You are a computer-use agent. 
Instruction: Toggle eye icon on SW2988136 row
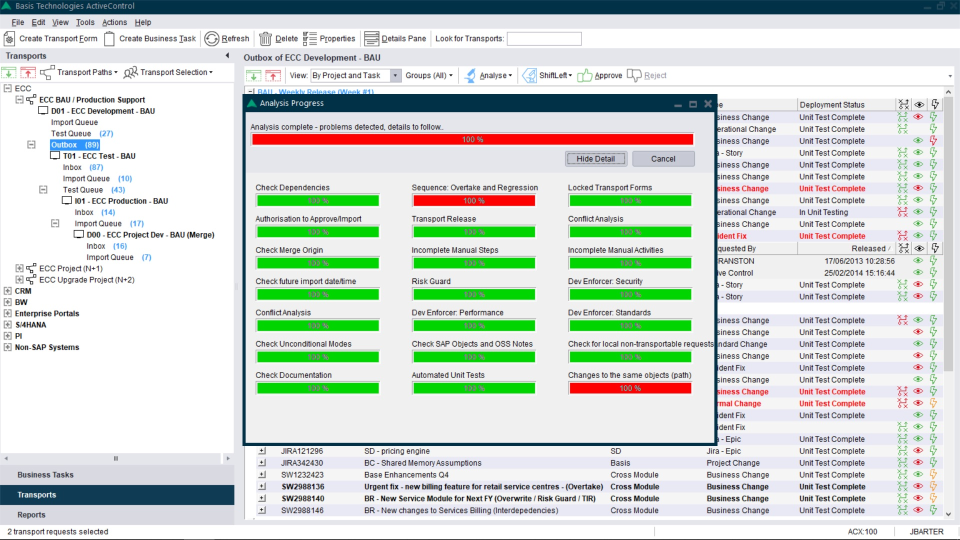918,487
